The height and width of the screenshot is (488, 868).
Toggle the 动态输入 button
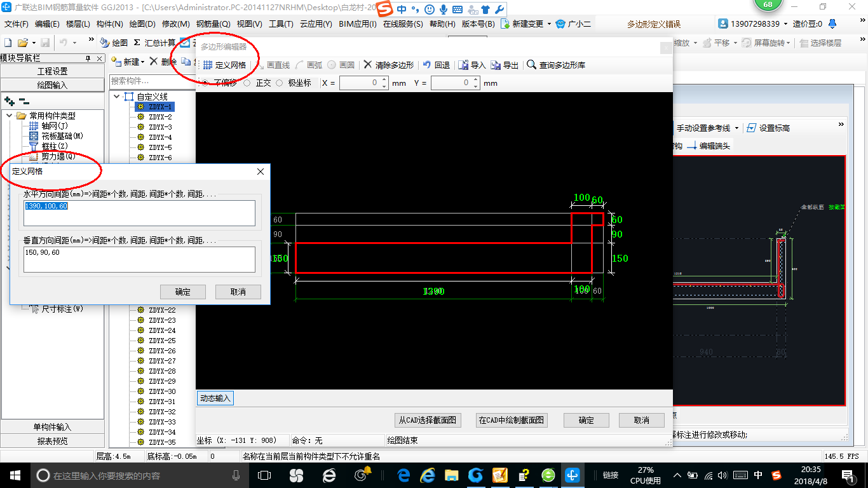tap(215, 398)
